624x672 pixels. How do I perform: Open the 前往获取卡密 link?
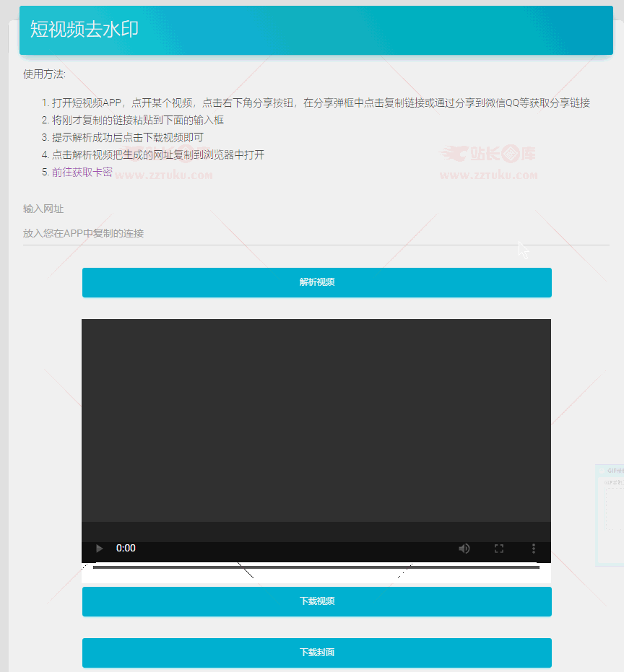[82, 173]
